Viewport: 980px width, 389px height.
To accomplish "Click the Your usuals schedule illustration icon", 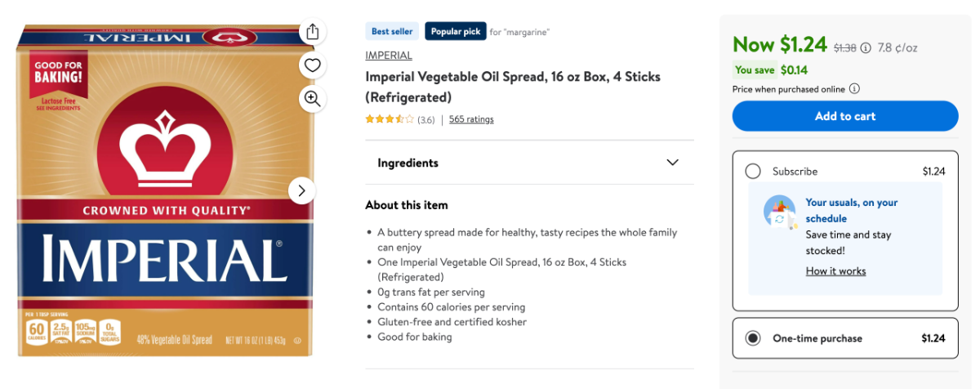I will tap(780, 212).
